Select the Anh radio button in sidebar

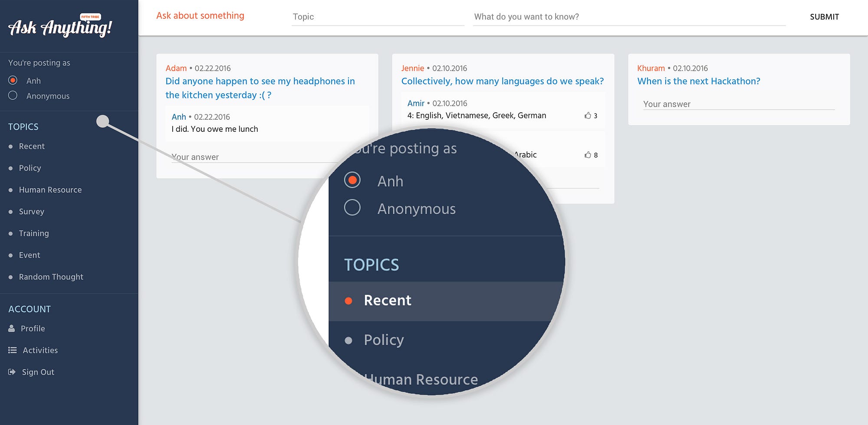(x=13, y=80)
